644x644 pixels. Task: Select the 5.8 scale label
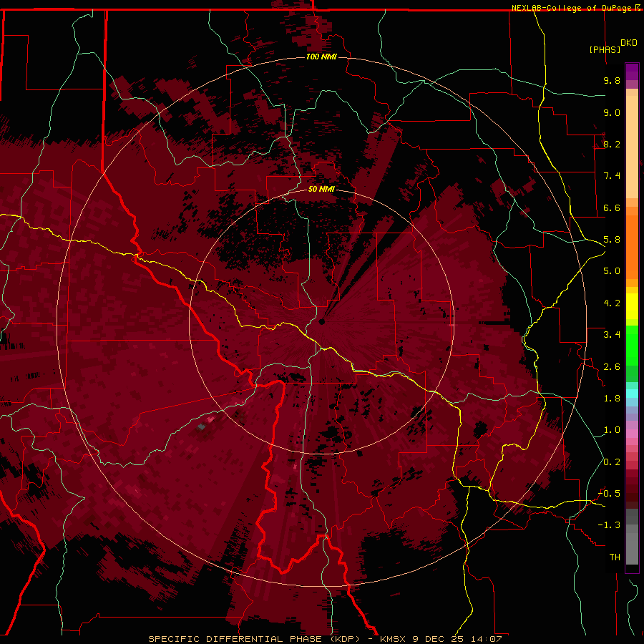tap(612, 240)
